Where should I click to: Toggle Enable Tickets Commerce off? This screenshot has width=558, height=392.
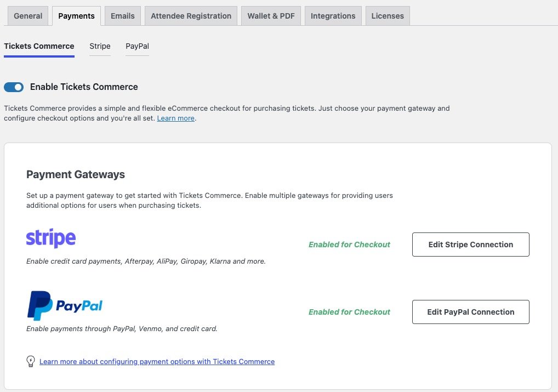13,87
